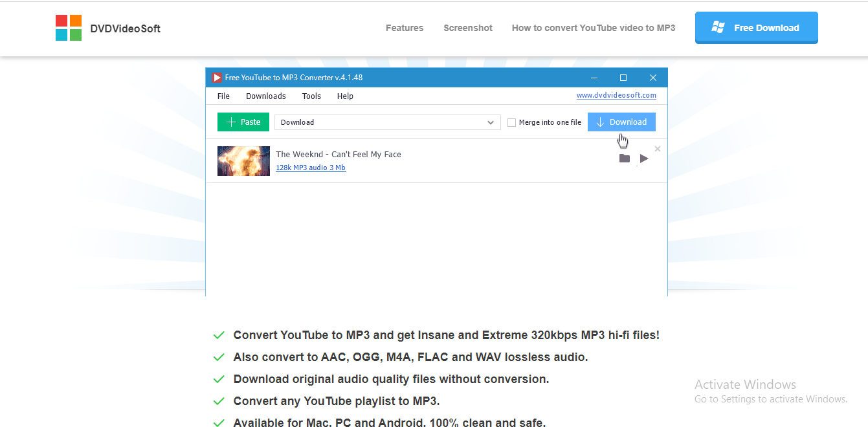The height and width of the screenshot is (427, 868).
Task: Click the green Paste button
Action: 243,122
